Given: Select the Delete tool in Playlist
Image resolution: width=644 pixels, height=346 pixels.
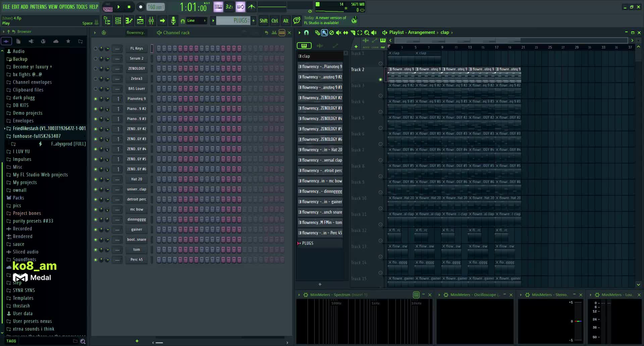Looking at the screenshot, I should pyautogui.click(x=331, y=33).
